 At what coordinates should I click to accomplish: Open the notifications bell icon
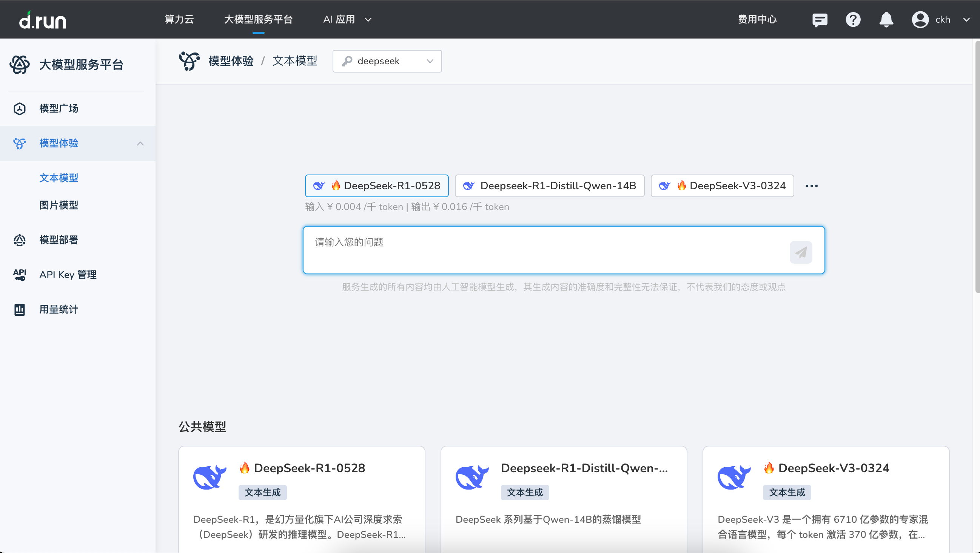click(886, 19)
